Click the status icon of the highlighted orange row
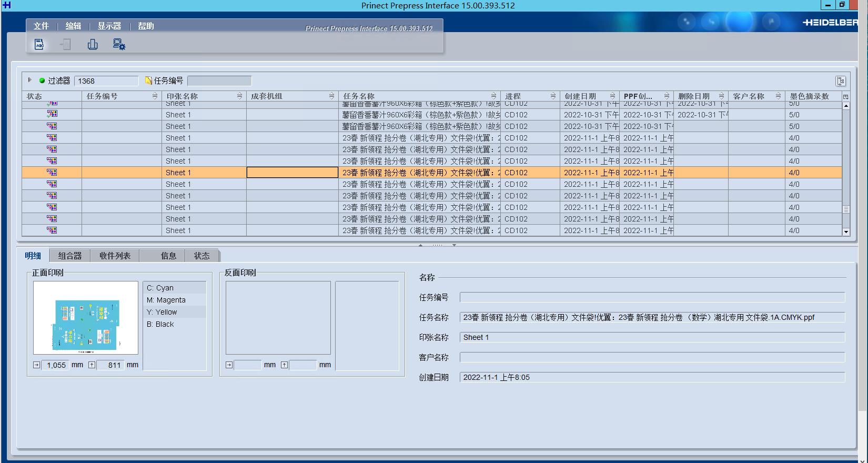868x463 pixels. tap(52, 173)
